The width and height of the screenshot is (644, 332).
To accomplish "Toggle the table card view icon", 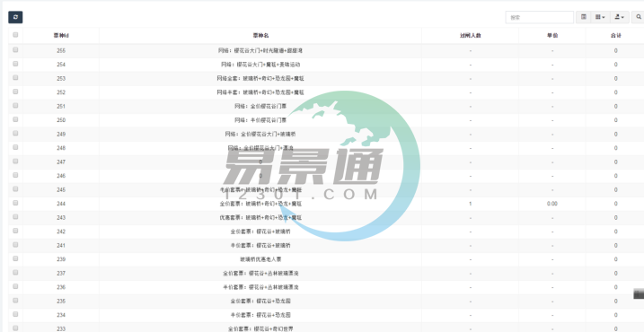I will pos(583,17).
